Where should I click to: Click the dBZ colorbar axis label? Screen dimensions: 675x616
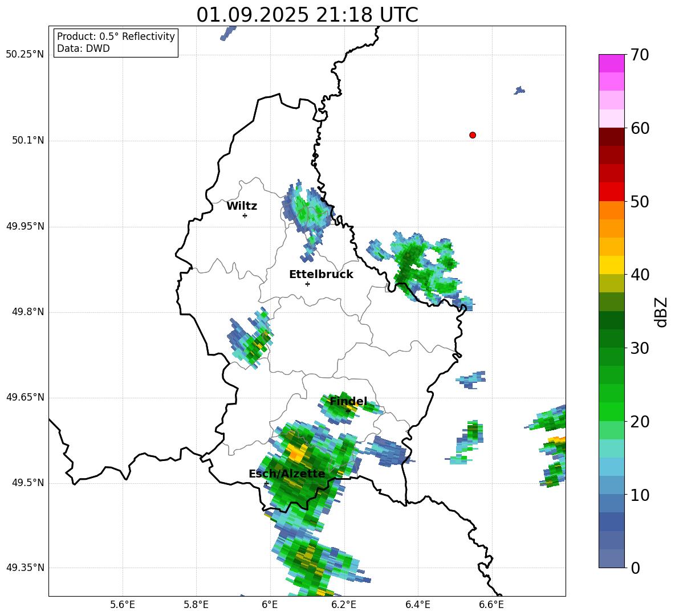point(661,312)
